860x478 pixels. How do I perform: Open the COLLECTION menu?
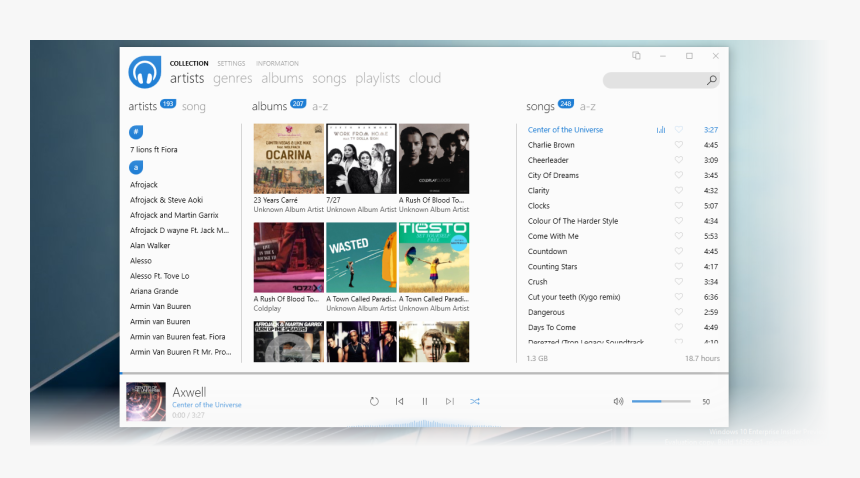click(189, 64)
